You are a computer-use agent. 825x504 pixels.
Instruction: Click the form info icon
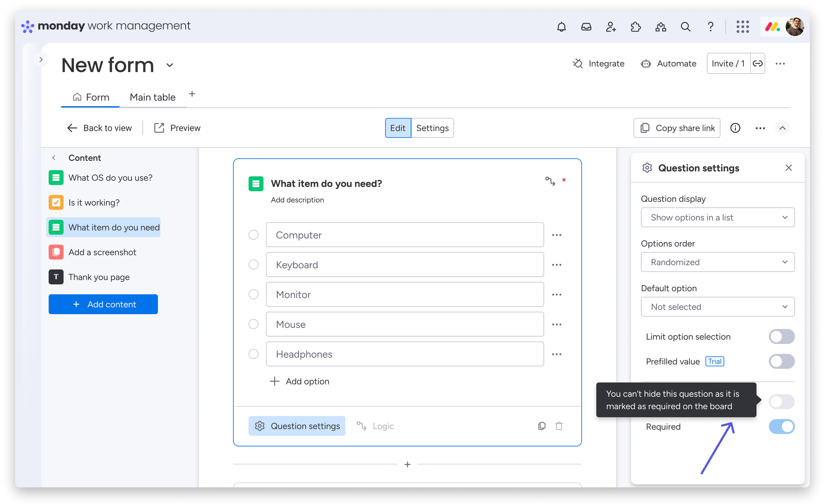(735, 128)
